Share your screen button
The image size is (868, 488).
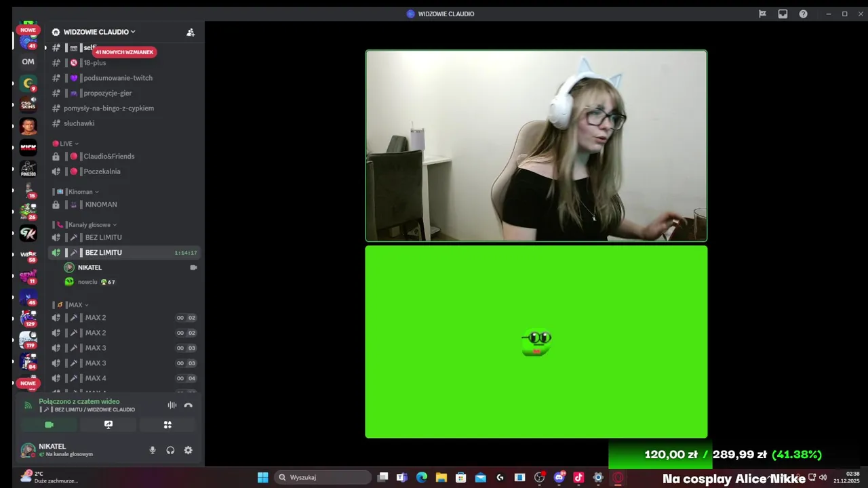pyautogui.click(x=108, y=425)
